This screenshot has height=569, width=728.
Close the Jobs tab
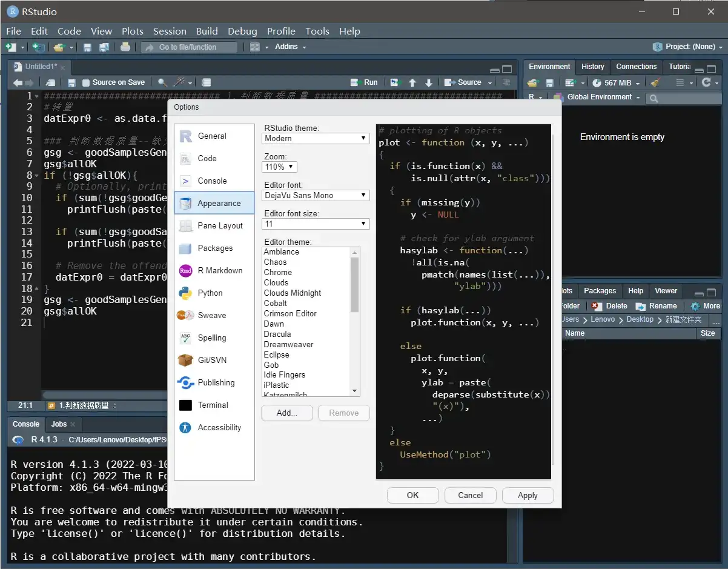(x=73, y=424)
